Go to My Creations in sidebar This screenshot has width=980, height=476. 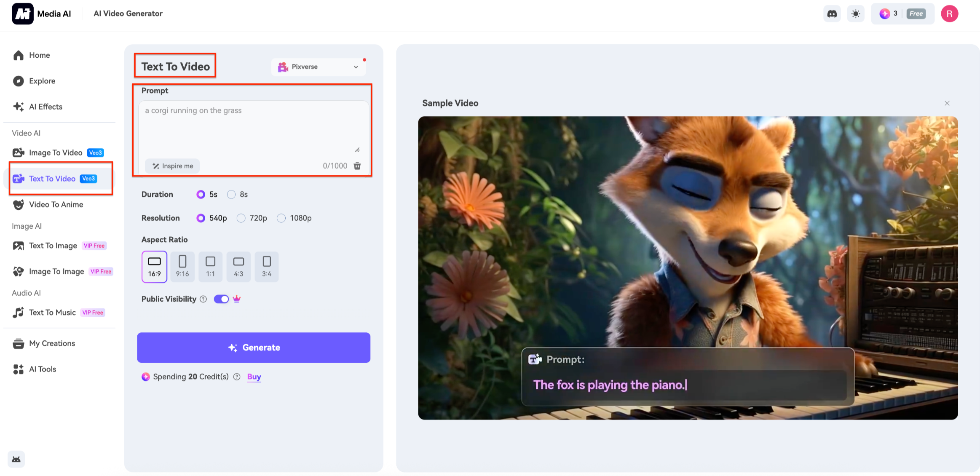click(52, 343)
